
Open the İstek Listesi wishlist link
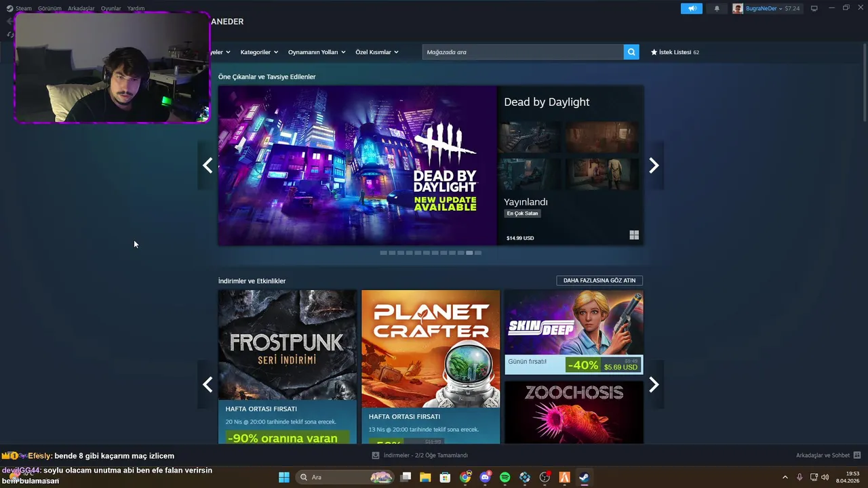(x=675, y=52)
